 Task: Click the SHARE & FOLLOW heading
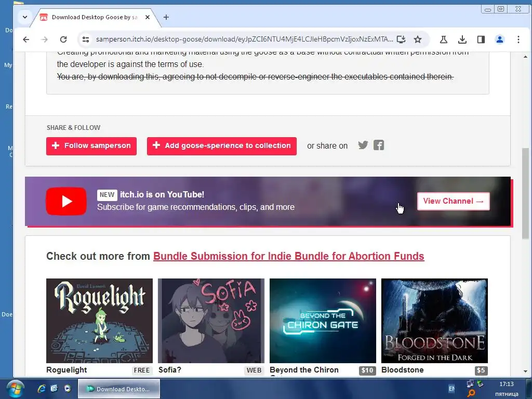(74, 128)
